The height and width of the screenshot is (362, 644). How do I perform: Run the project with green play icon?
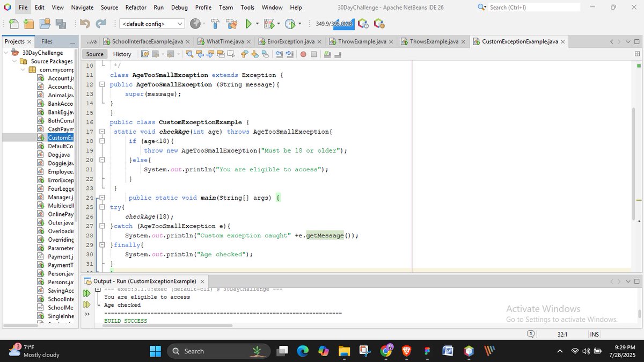pyautogui.click(x=248, y=24)
